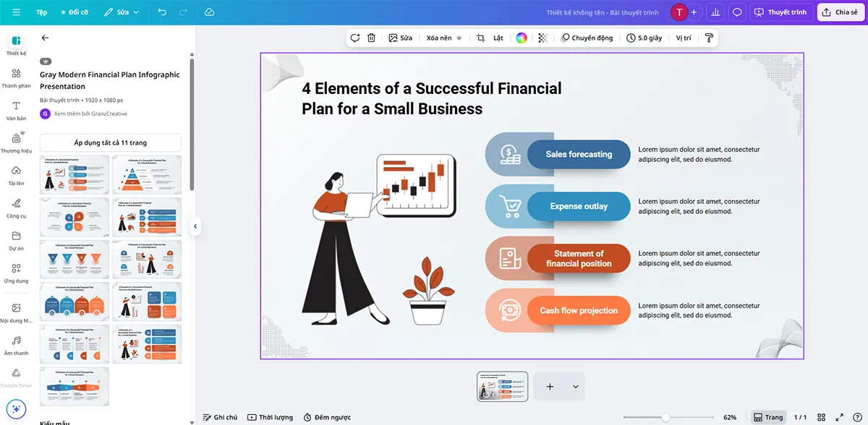Apply all 11 template pages
Screen dimensions: 868x425
(x=110, y=142)
